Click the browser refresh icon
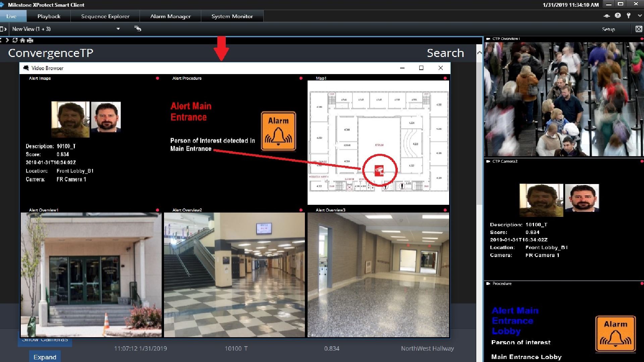The image size is (644, 362). point(15,40)
